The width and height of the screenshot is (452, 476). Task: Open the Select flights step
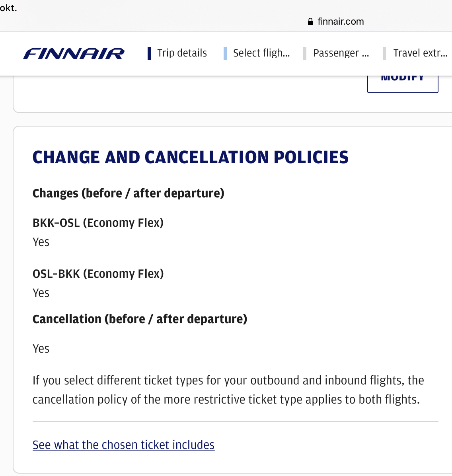tap(261, 53)
